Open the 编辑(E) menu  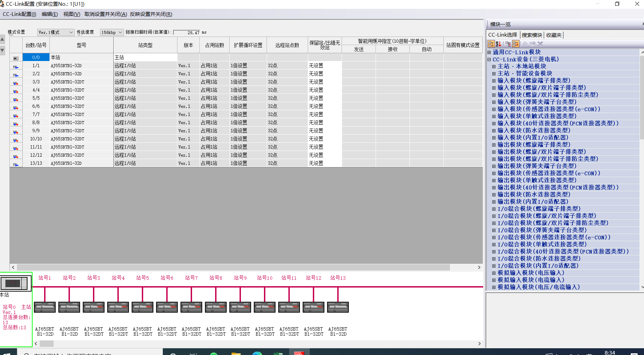pyautogui.click(x=50, y=14)
